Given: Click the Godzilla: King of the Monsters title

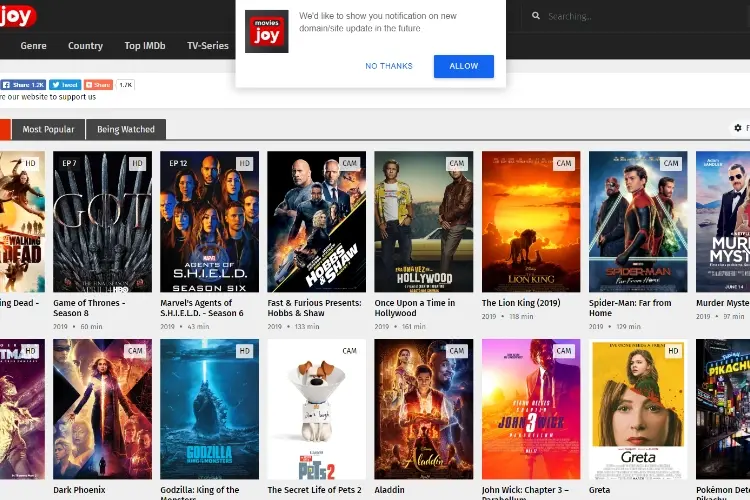Looking at the screenshot, I should point(200,492).
